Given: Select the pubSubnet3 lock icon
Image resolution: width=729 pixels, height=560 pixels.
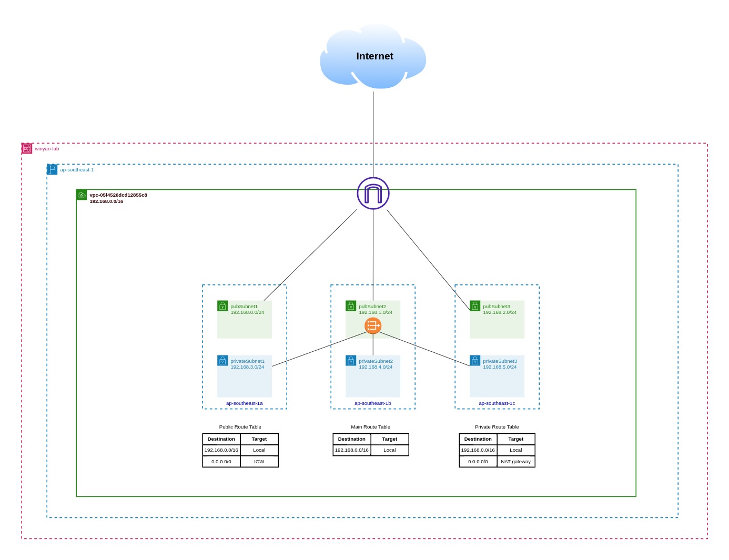Looking at the screenshot, I should 475,306.
